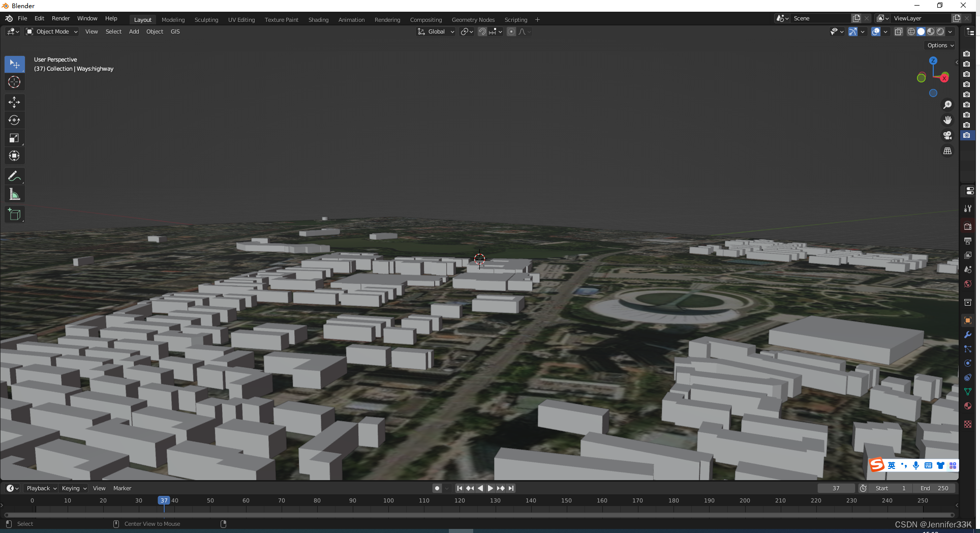
Task: Open the pivot point dropdown
Action: point(467,32)
